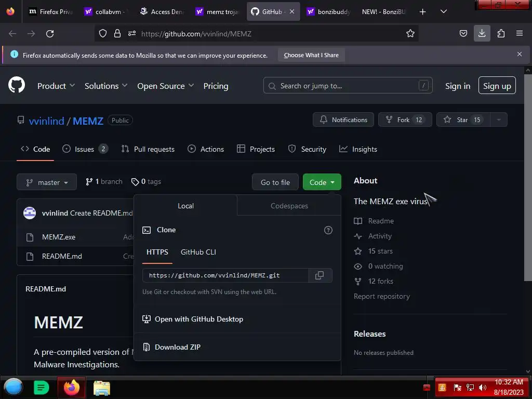The height and width of the screenshot is (399, 532).
Task: Open Firefox hamburger application menu
Action: pyautogui.click(x=520, y=33)
